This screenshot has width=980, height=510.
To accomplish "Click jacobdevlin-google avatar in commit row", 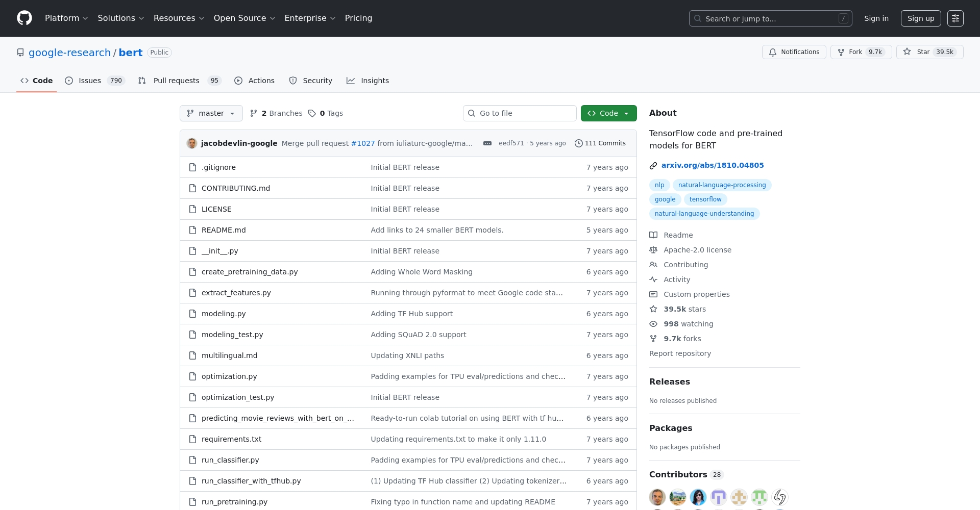I will coord(192,143).
